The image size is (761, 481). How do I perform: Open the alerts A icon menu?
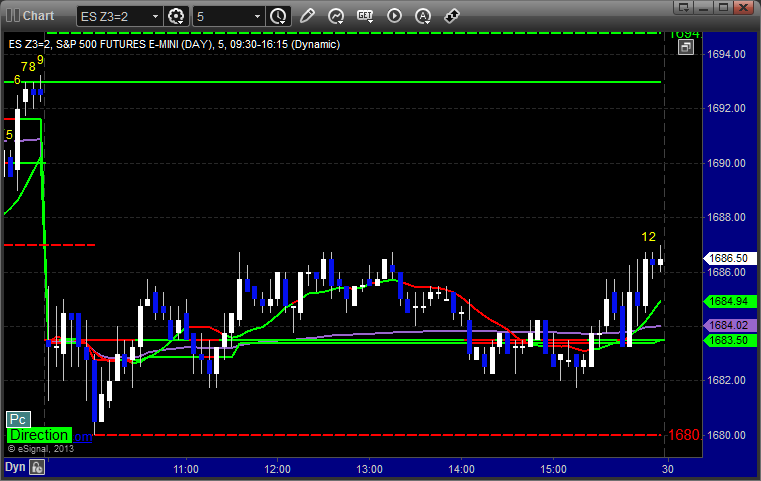(x=423, y=16)
